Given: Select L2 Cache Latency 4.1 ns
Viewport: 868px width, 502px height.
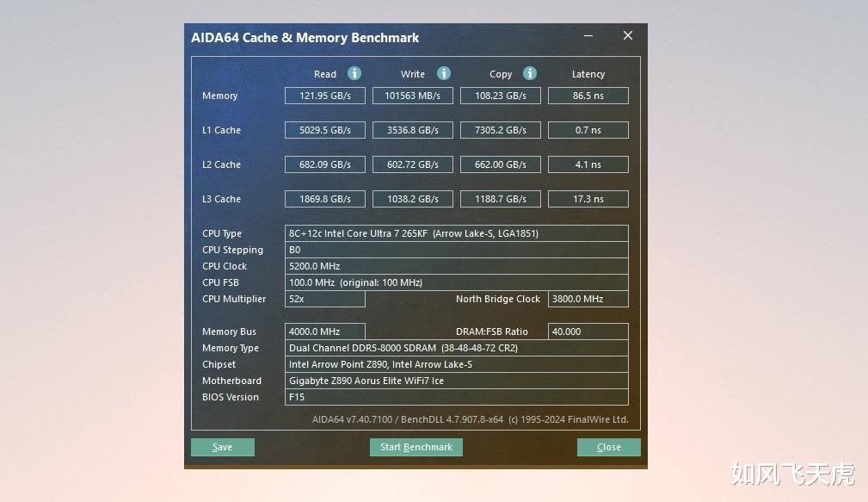Looking at the screenshot, I should pyautogui.click(x=588, y=164).
